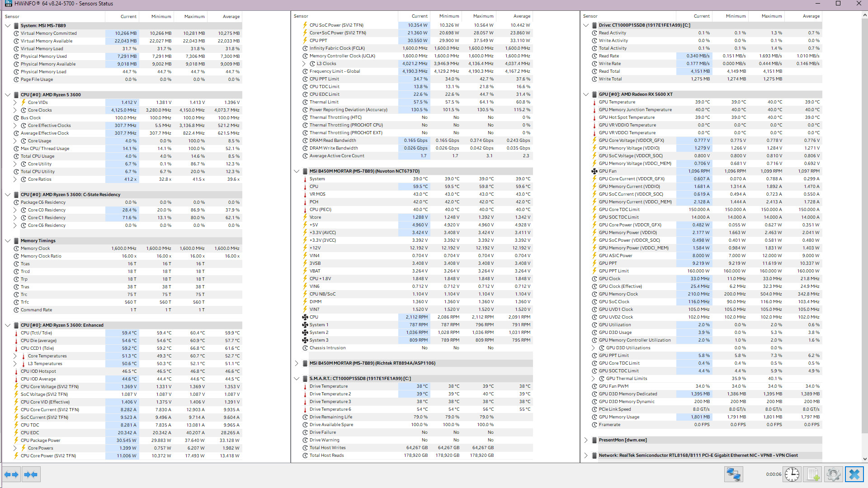
Task: Click the expand panels left-right arrows button
Action: pyautogui.click(x=12, y=474)
